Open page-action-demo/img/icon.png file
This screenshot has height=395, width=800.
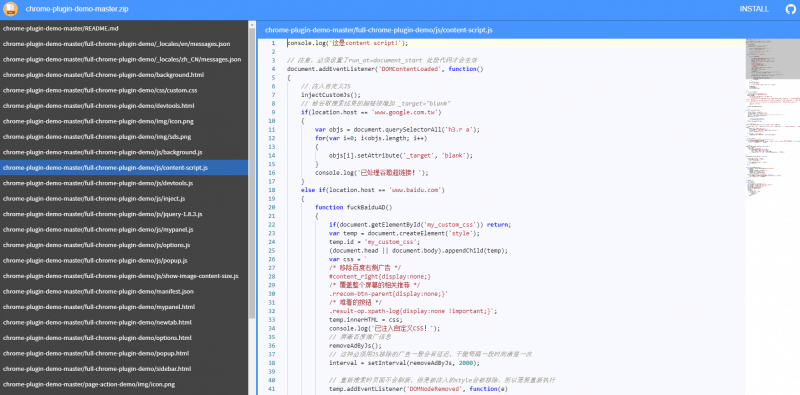coord(124,384)
